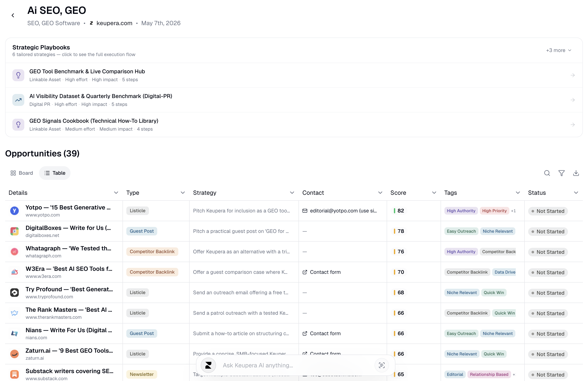
Task: Open GEO Signals Cookbook playbook via right arrow
Action: pos(572,124)
